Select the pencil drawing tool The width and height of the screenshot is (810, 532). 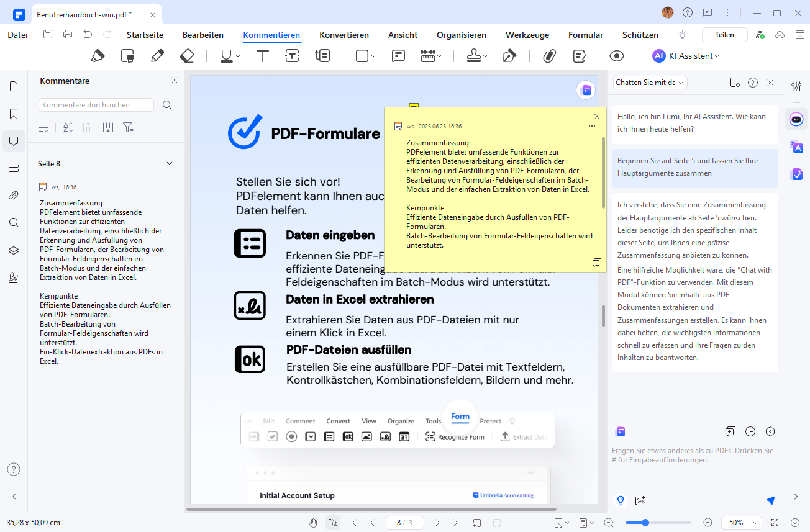click(x=157, y=56)
